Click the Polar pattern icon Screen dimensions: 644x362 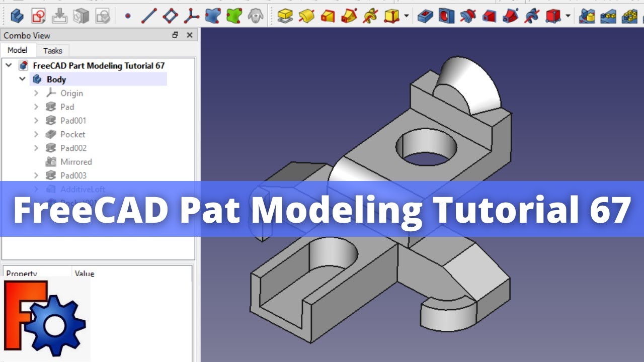(x=629, y=16)
